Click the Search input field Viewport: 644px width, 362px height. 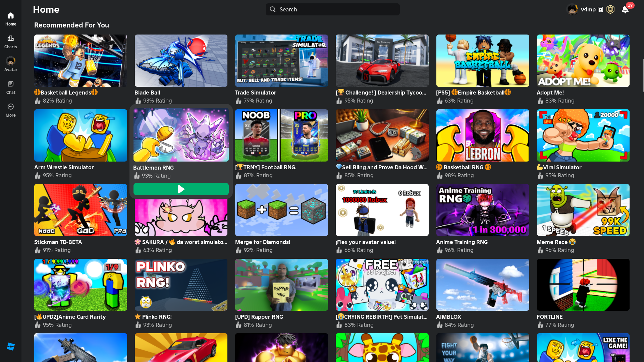(x=332, y=9)
